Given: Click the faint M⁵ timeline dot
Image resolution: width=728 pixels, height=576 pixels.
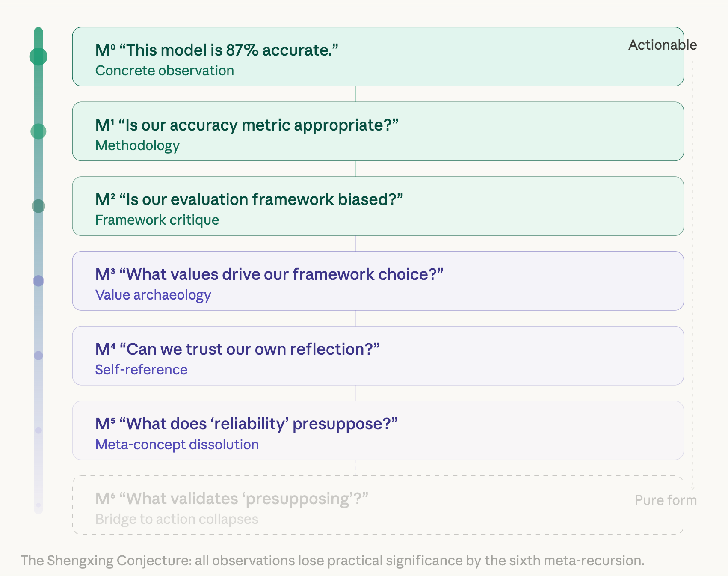Looking at the screenshot, I should (38, 430).
